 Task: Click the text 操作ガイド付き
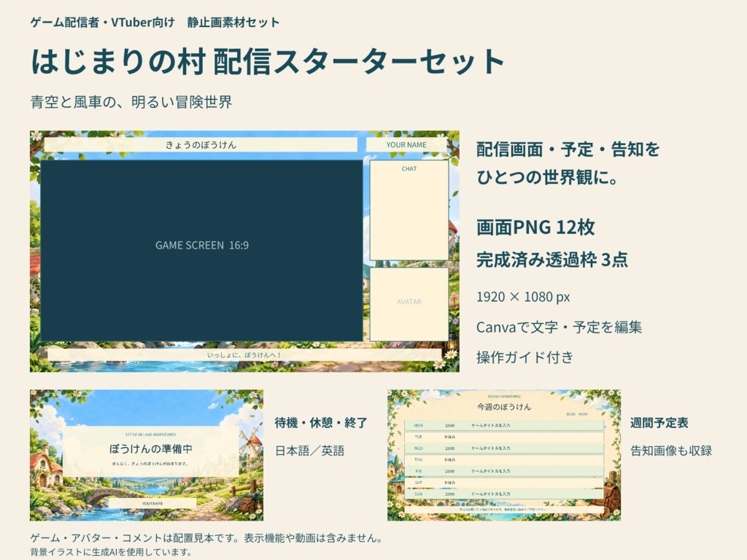click(x=525, y=357)
